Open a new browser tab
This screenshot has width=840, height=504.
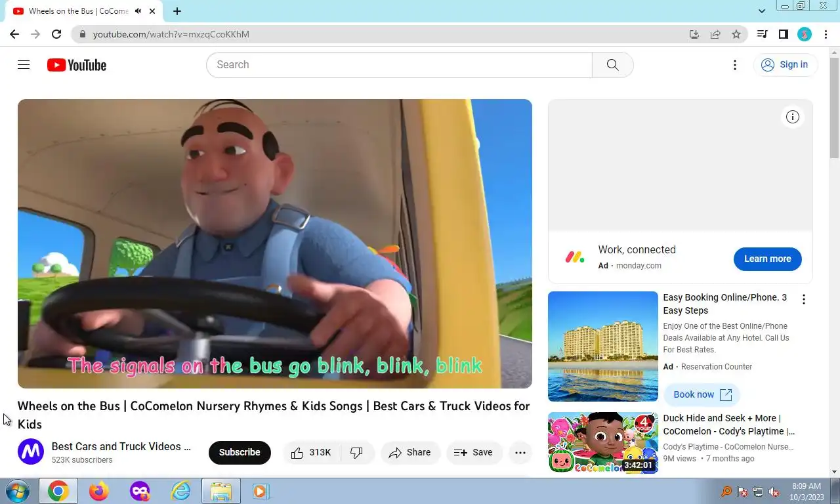(x=177, y=11)
